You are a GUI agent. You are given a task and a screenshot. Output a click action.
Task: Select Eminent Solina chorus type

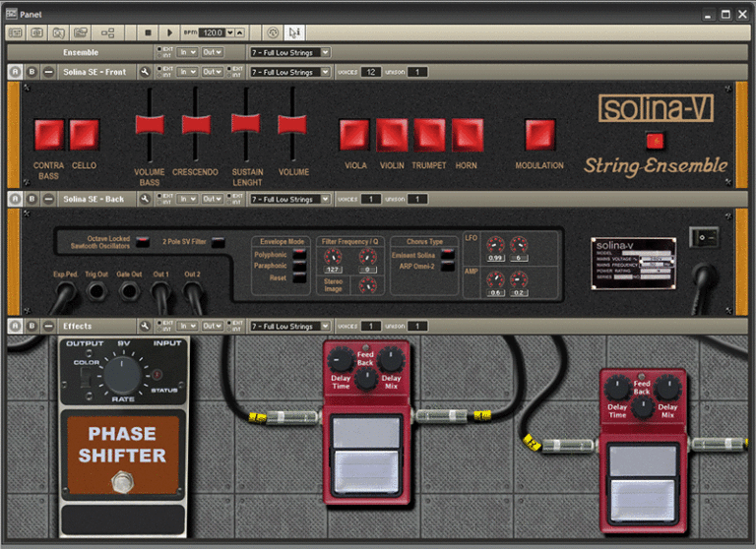click(448, 254)
